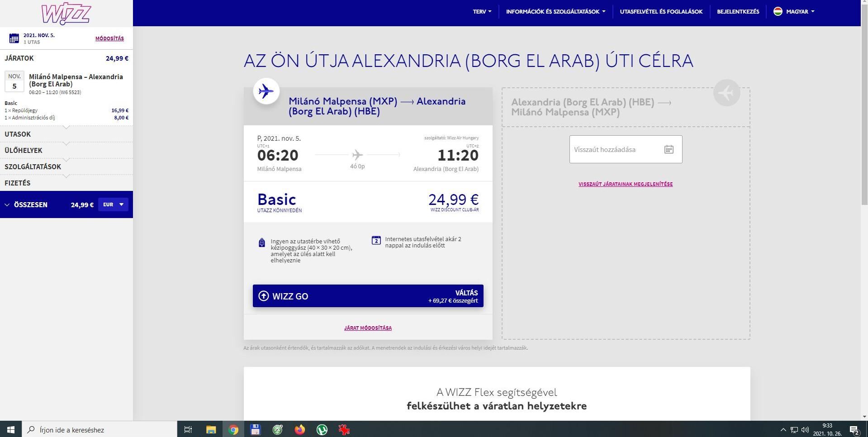This screenshot has height=437, width=868.
Task: Click the cabin bag luggage icon
Action: [x=261, y=243]
